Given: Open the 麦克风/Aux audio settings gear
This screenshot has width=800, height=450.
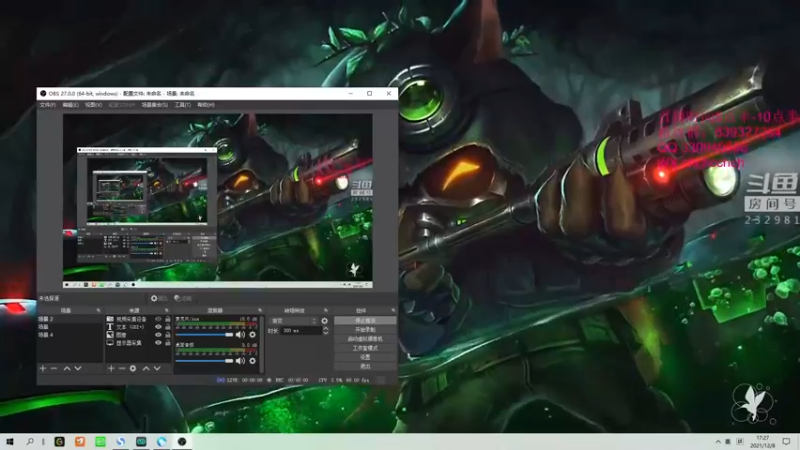Looking at the screenshot, I should coord(253,335).
